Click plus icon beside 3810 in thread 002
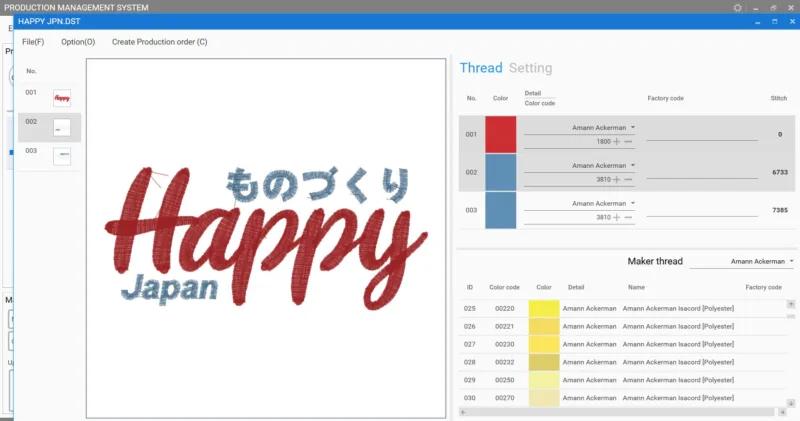This screenshot has width=800, height=421. 616,180
